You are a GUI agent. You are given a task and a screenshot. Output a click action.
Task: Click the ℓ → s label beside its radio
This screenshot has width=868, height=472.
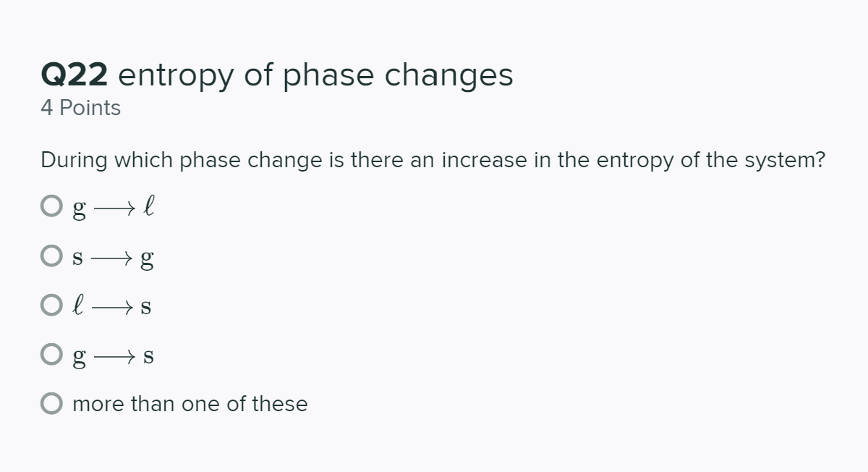(112, 305)
